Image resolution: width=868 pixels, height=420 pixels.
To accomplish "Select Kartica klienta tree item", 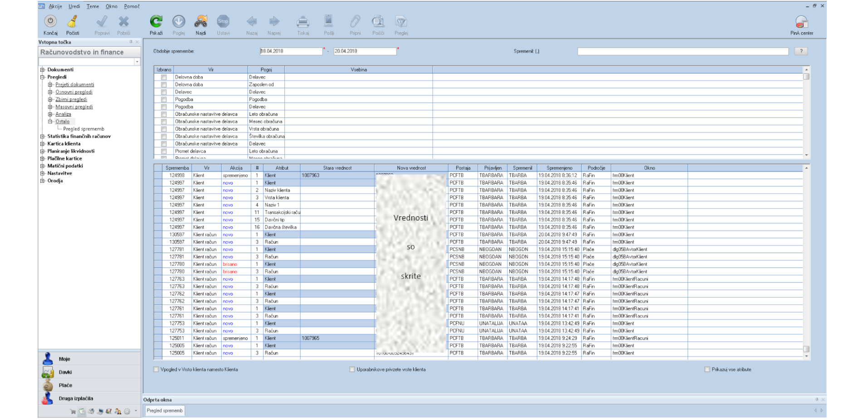I will pyautogui.click(x=64, y=144).
